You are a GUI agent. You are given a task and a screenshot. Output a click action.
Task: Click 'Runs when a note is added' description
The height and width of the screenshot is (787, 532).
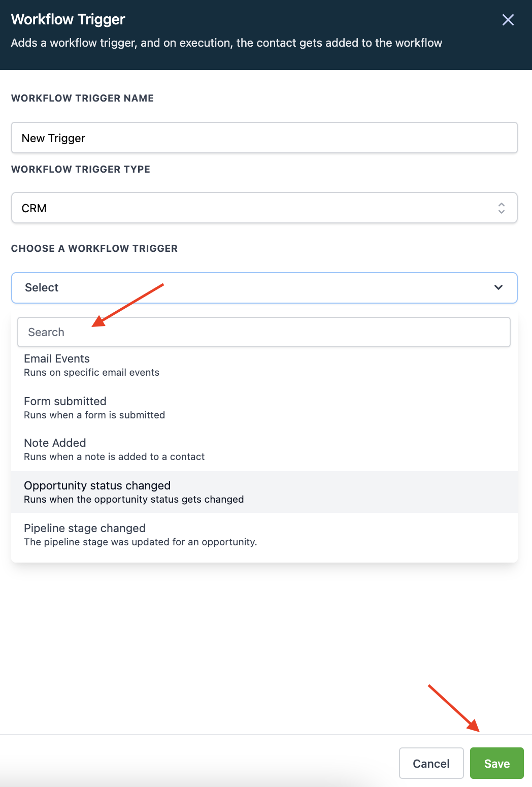114,457
